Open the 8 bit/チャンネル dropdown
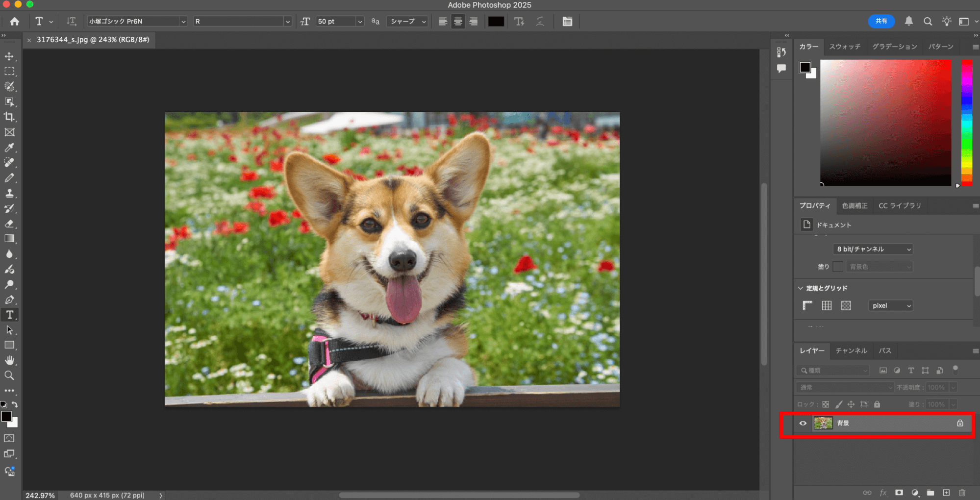The image size is (980, 500). click(x=873, y=249)
